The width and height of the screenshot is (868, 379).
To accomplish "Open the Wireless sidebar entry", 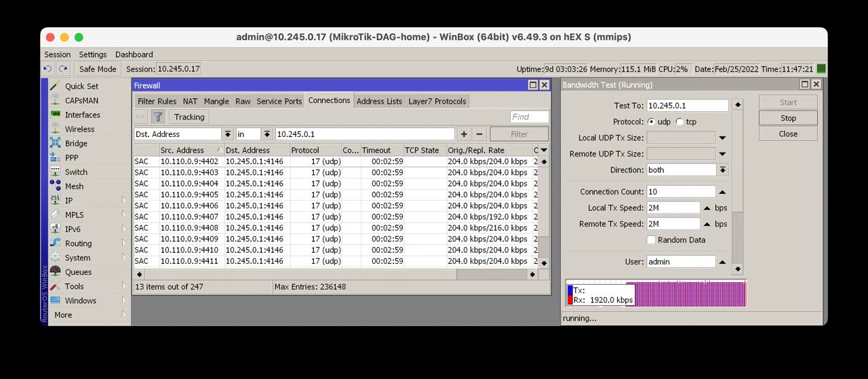I will 79,129.
